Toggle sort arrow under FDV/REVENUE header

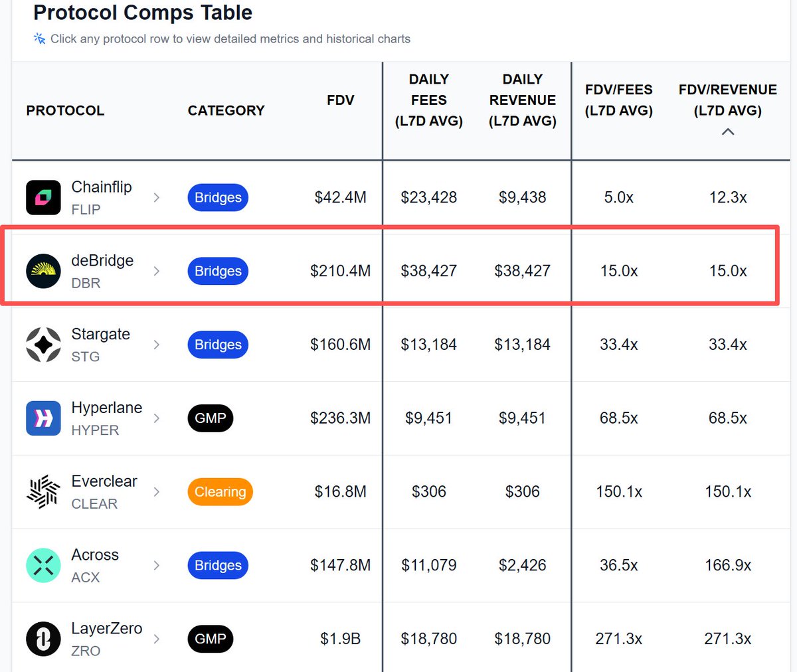coord(728,131)
